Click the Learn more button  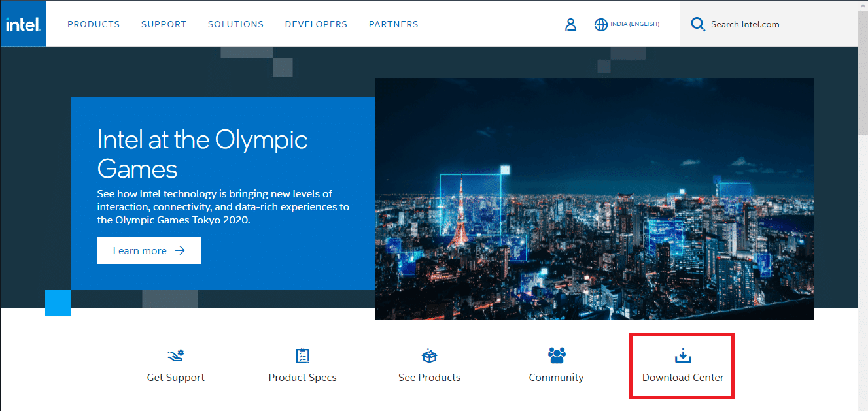pyautogui.click(x=149, y=251)
